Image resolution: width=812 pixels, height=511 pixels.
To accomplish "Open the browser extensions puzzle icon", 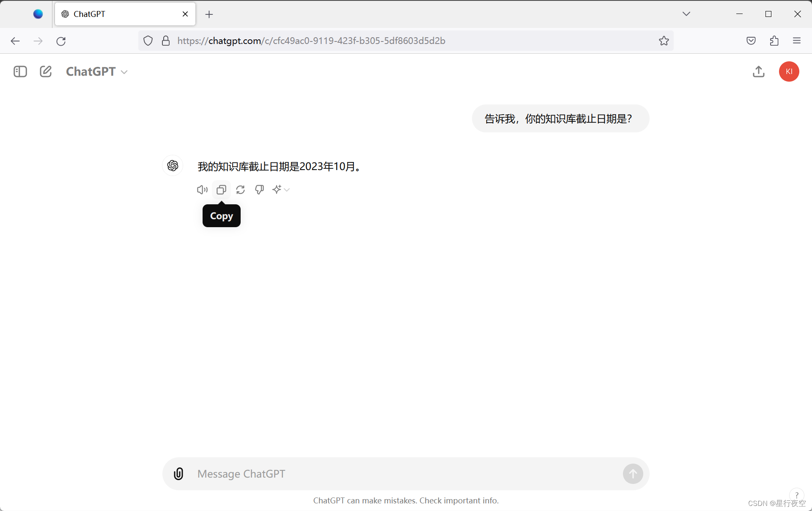I will click(x=774, y=41).
